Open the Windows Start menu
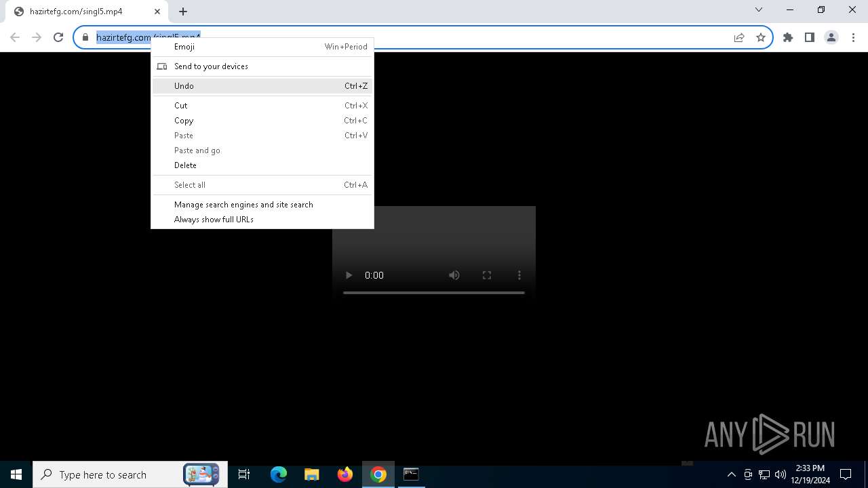Screen dimensions: 868x488 click(16, 474)
